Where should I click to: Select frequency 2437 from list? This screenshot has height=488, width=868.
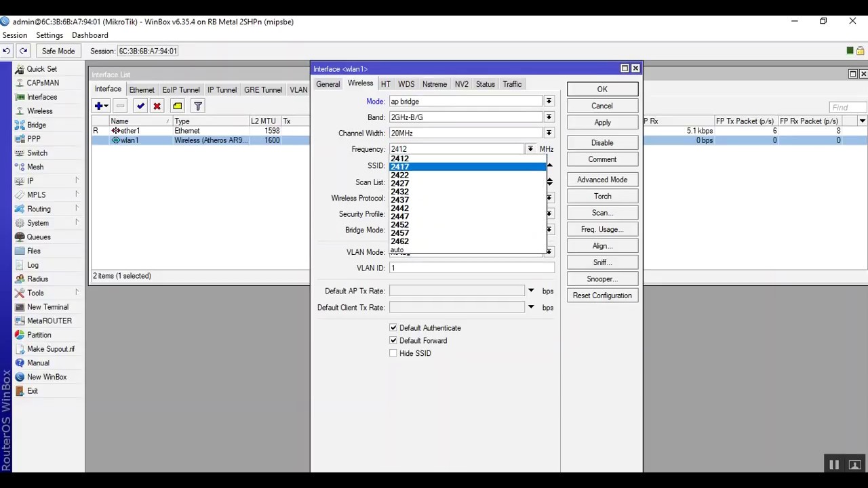tap(467, 200)
